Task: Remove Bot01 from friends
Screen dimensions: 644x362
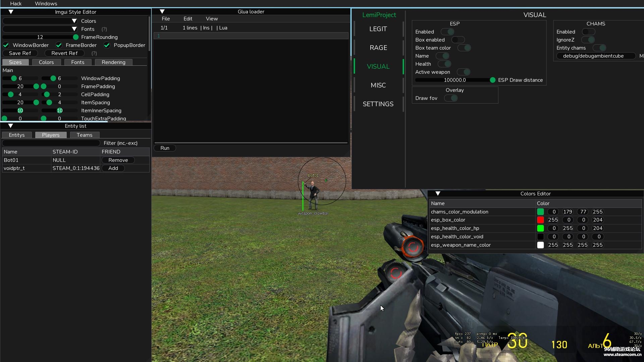Action: coord(118,160)
